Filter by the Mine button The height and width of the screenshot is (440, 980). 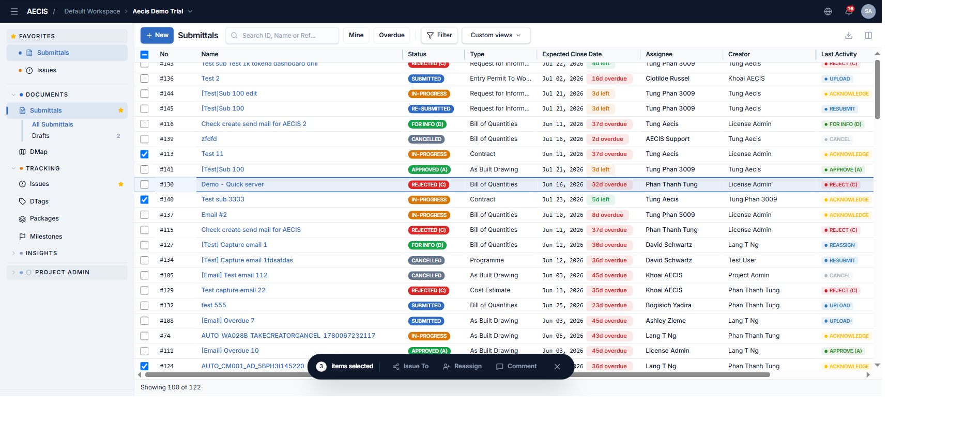[x=356, y=35]
